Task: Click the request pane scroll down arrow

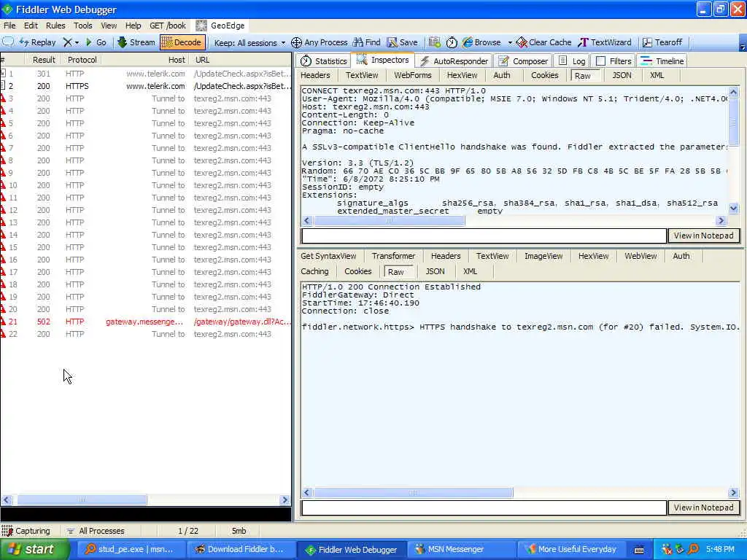Action: pyautogui.click(x=734, y=208)
